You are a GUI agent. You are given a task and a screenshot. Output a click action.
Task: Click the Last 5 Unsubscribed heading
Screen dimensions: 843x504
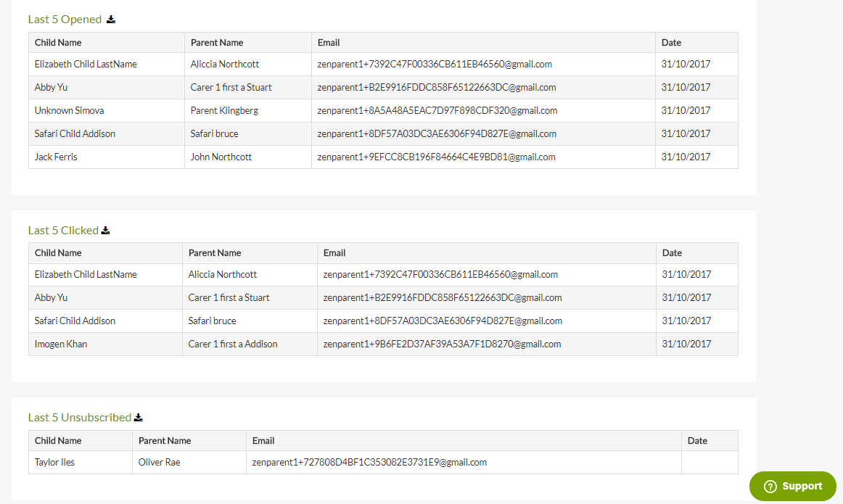80,418
